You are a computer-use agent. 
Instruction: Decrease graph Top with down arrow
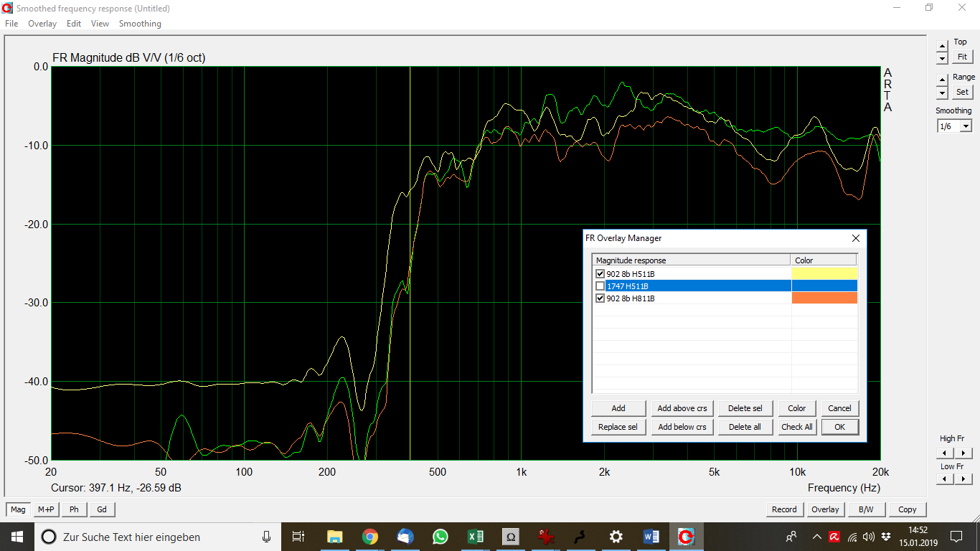point(942,57)
